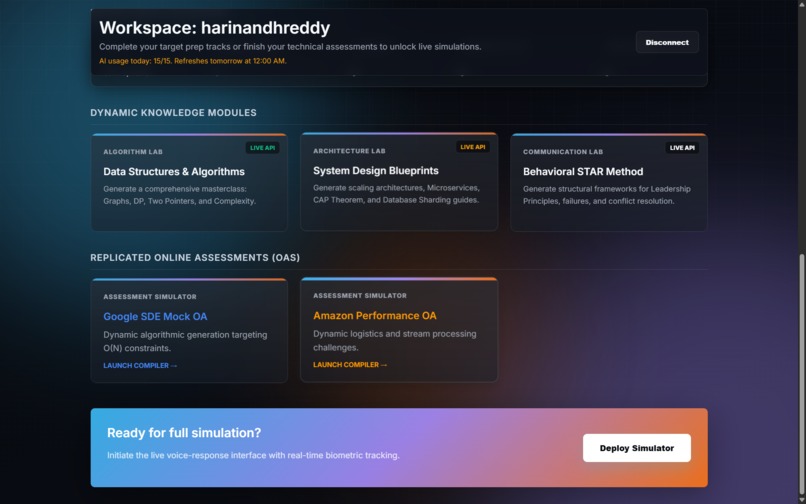Click LIVE API badge on Algorithm Lab card
The height and width of the screenshot is (504, 806).
point(262,148)
